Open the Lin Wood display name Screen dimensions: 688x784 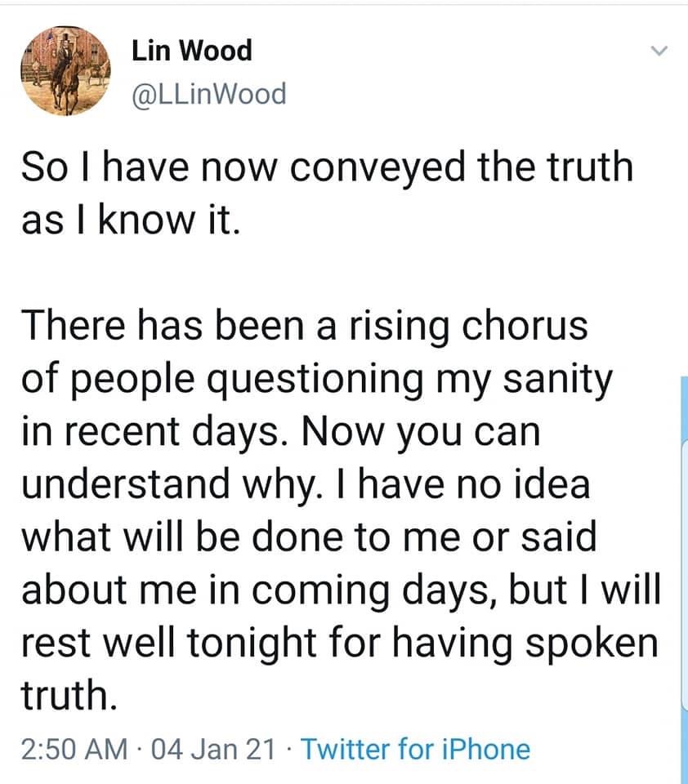[x=191, y=51]
